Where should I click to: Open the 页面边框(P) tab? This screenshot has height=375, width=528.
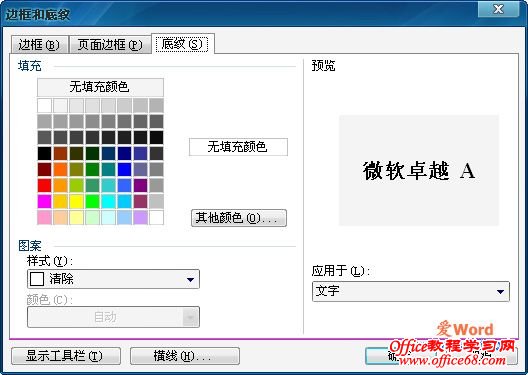point(110,44)
